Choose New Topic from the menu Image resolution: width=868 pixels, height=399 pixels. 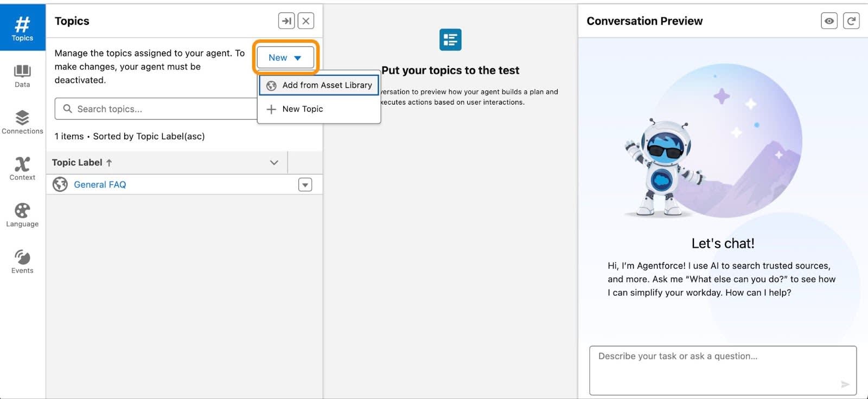[319, 109]
